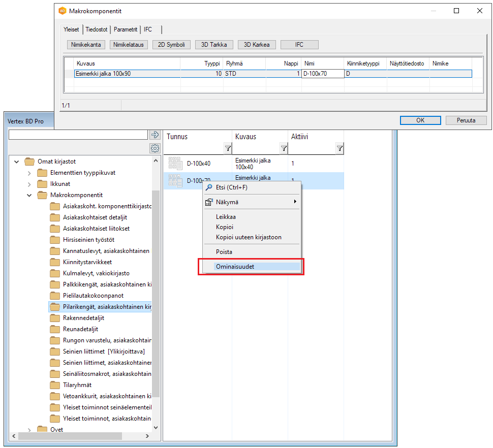Click the Kiinnitystarvikkeet folder icon
This screenshot has width=493, height=448.
point(55,262)
